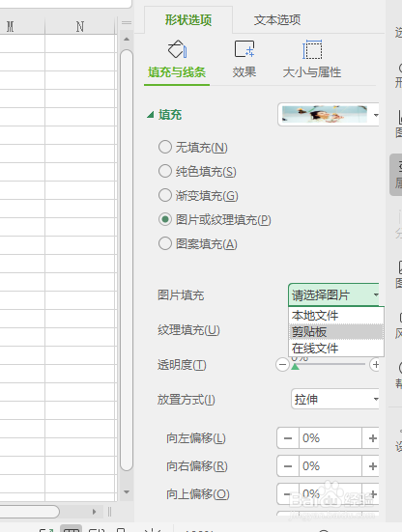Click the effects icon with sparkle

click(244, 49)
